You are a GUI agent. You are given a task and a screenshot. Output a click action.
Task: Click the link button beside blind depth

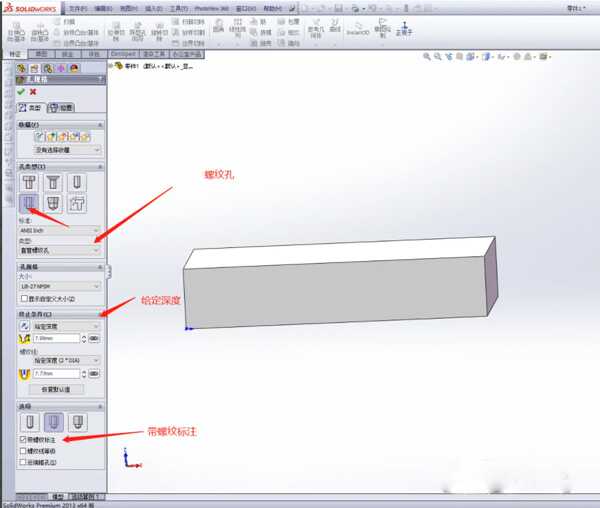94,339
